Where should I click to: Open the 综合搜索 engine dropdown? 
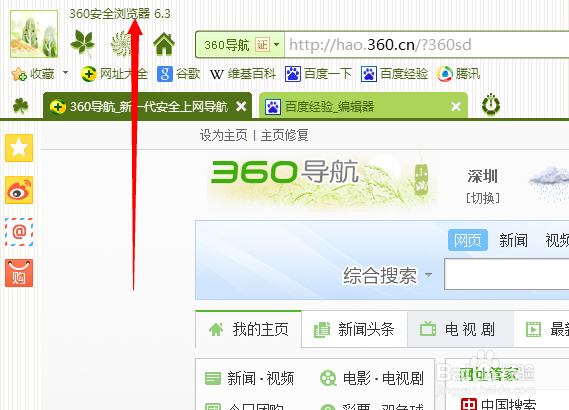pyautogui.click(x=388, y=275)
